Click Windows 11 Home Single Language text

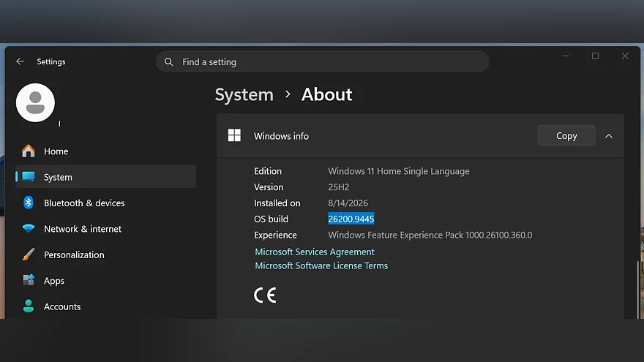click(x=398, y=171)
